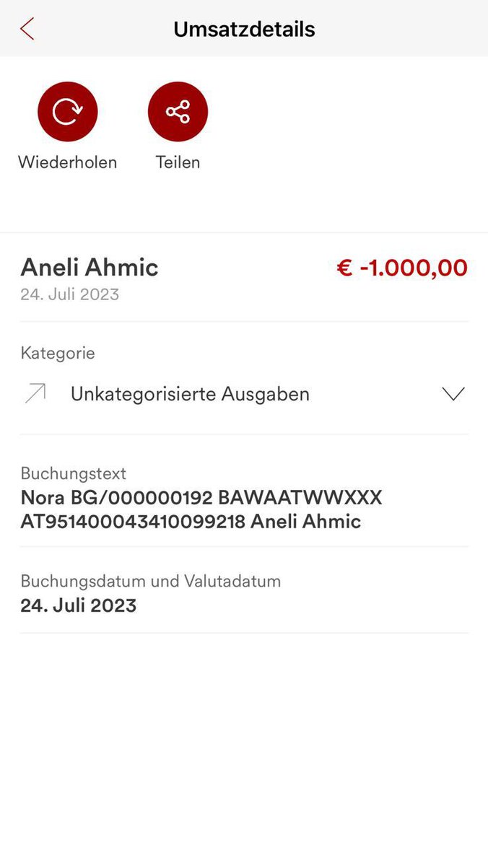Select the bold booking date 24. Juli 2023
This screenshot has width=488, height=868.
click(78, 605)
